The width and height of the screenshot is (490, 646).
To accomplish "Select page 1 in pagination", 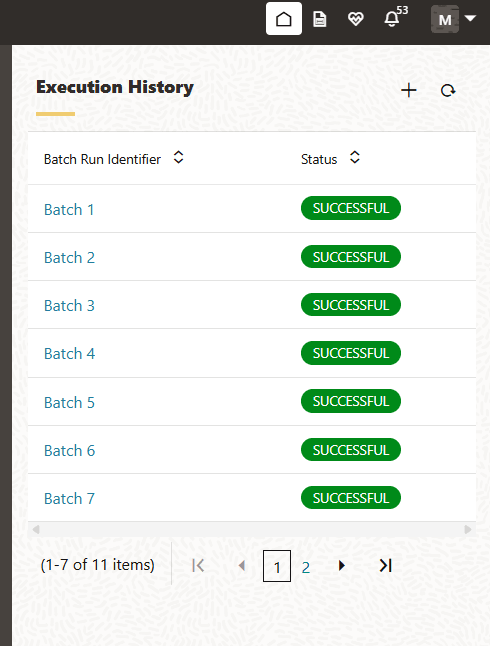I will tap(277, 566).
